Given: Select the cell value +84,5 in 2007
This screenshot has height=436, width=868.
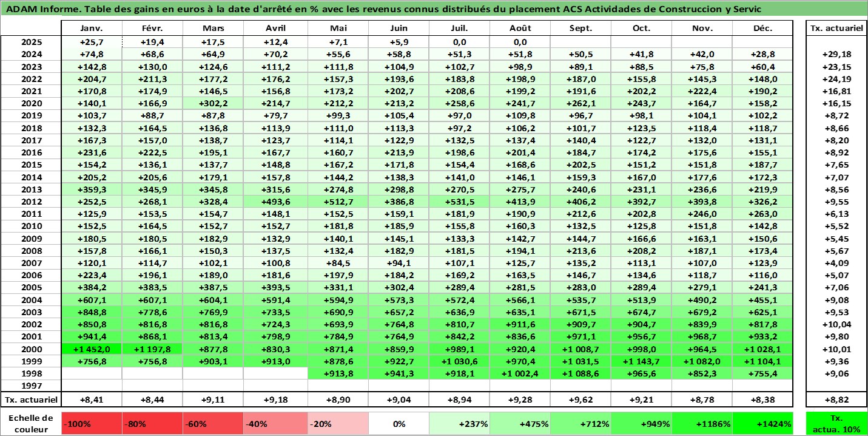Looking at the screenshot, I should click(338, 263).
